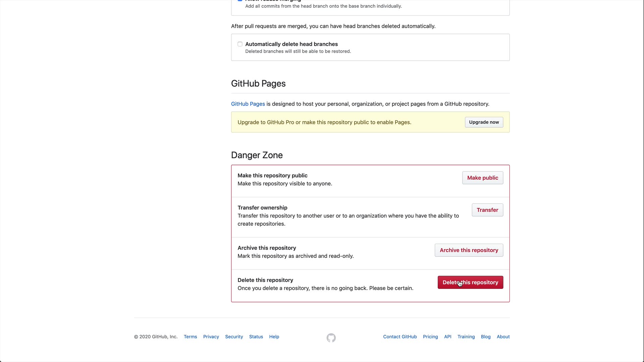
Task: Click the Make public button
Action: (x=482, y=178)
